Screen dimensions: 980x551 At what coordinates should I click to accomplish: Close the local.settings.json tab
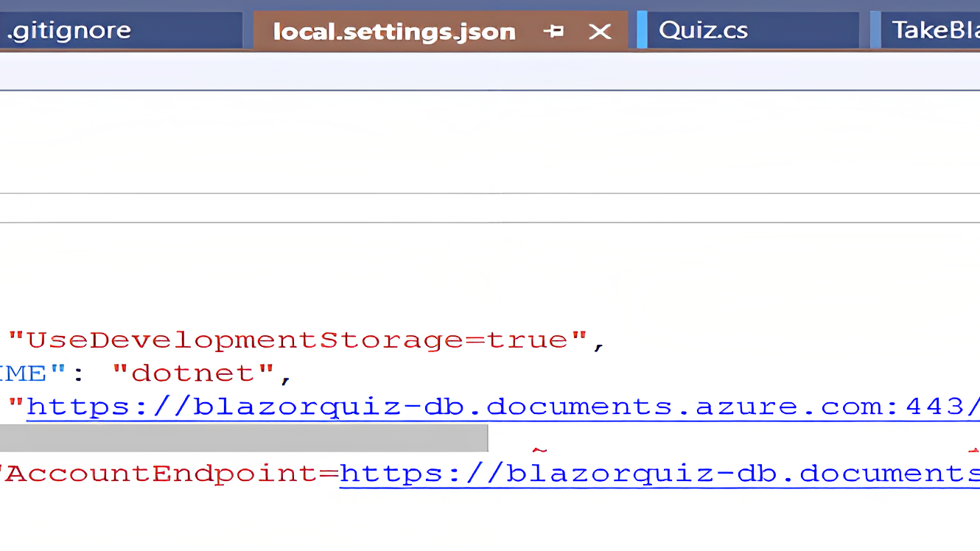[x=601, y=32]
